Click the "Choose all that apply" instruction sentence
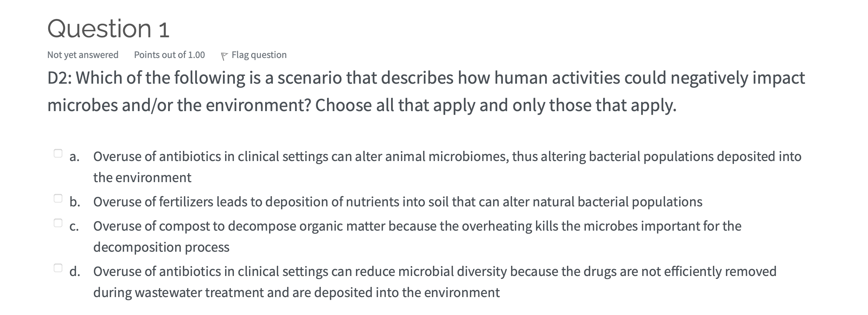Viewport: 868px width, 315px height. (496, 105)
